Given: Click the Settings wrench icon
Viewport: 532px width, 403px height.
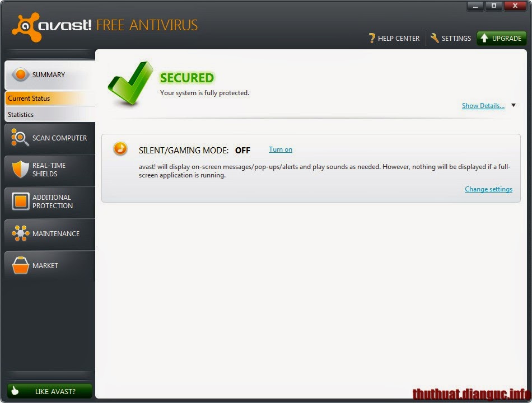Looking at the screenshot, I should (x=435, y=38).
